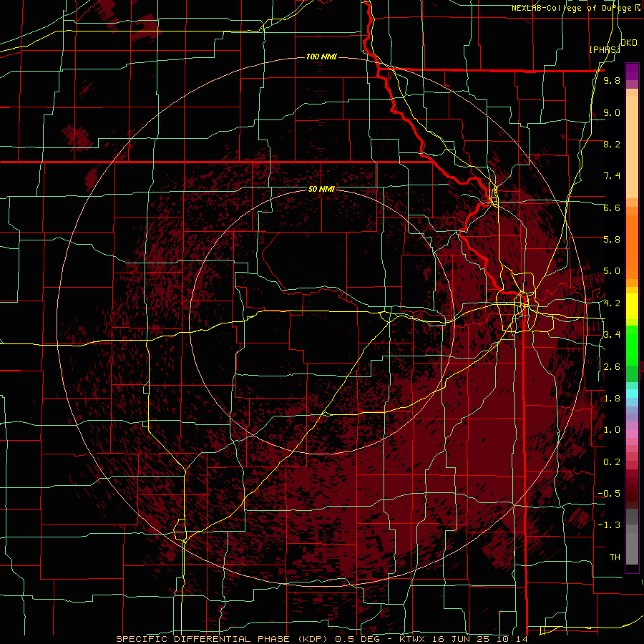644x644 pixels.
Task: Click the 8.2 value on the color scale
Action: pos(612,144)
